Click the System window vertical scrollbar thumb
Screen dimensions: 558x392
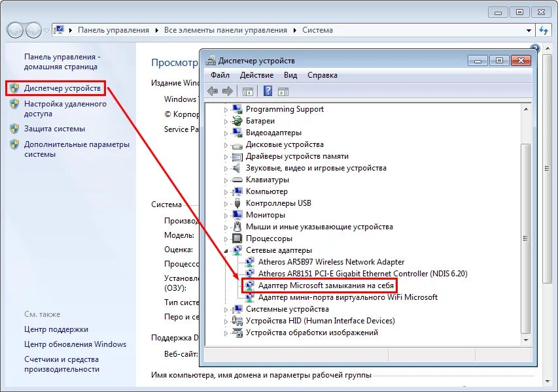547,168
